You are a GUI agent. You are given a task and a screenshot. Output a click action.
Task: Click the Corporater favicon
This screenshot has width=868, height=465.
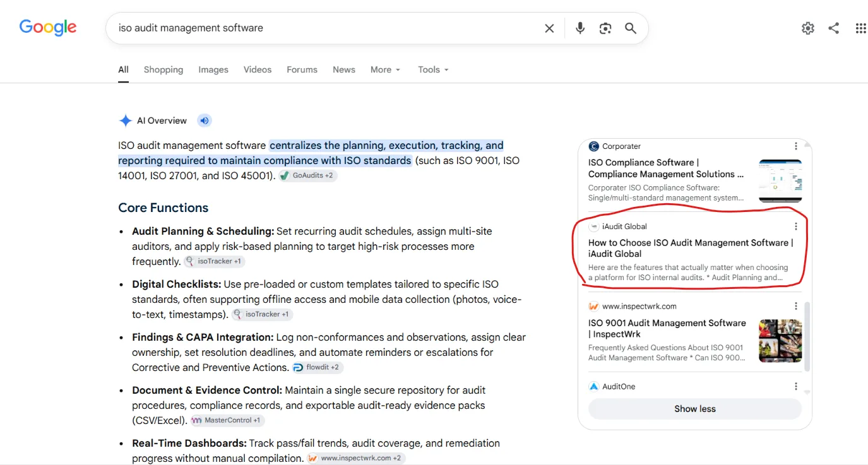pyautogui.click(x=593, y=146)
